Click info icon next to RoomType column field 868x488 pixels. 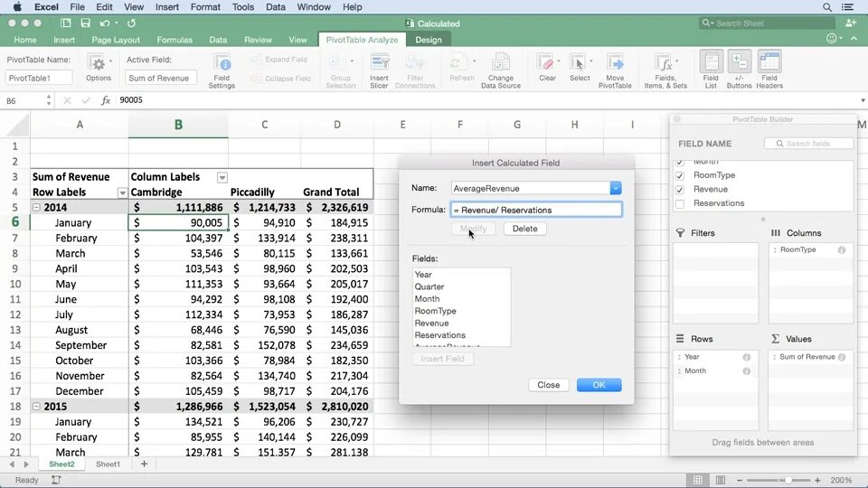[x=842, y=250]
